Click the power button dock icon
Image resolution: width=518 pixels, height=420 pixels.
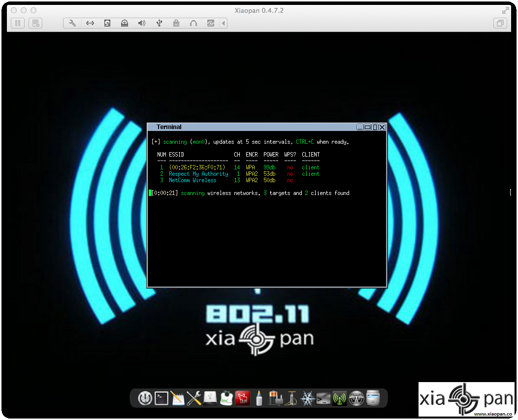coord(145,398)
